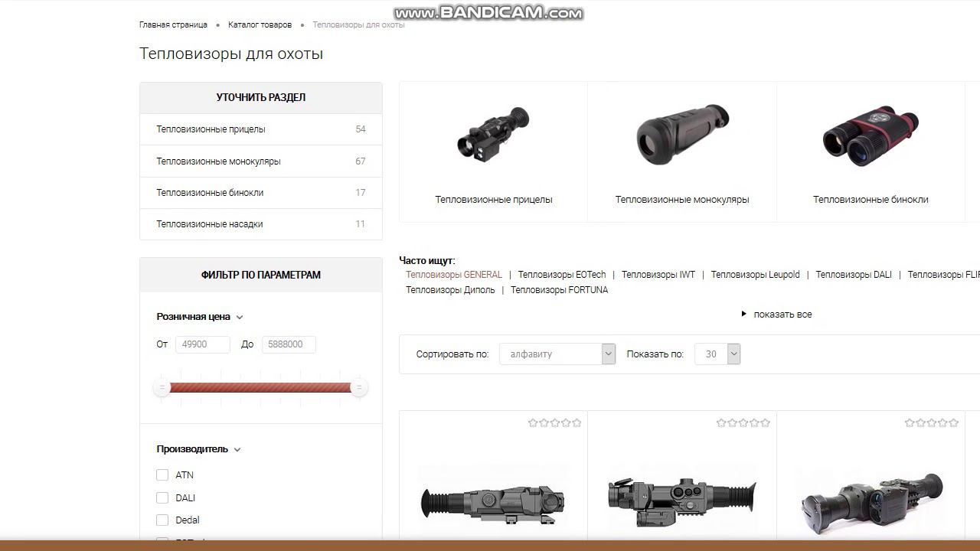Open the sort by алфавиту dropdown
The width and height of the screenshot is (980, 551).
click(557, 354)
